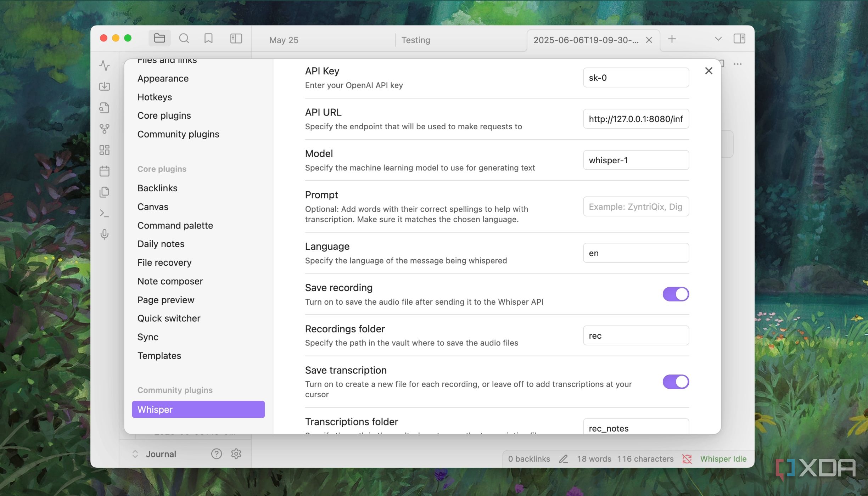This screenshot has width=868, height=496.
Task: Open the settings gear icon
Action: point(236,454)
